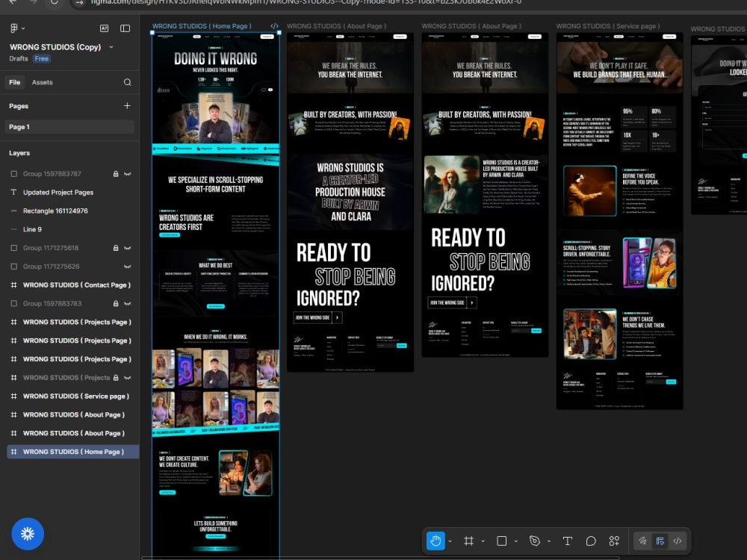Select the Frame tool in toolbar

click(x=469, y=541)
